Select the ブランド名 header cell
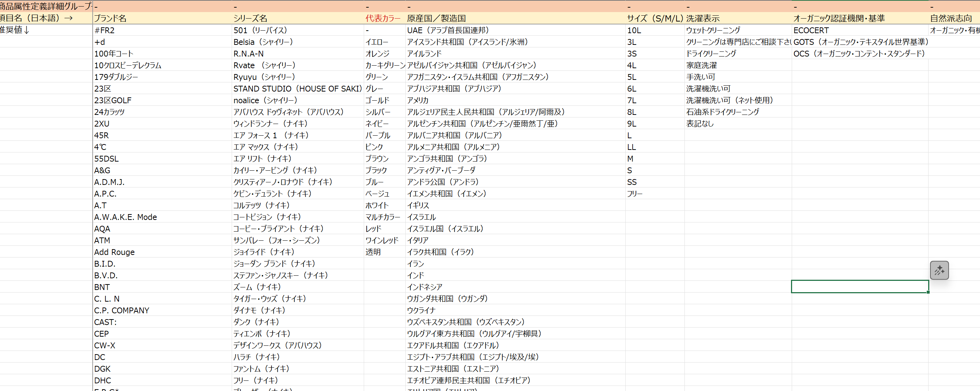The image size is (980, 391). (x=162, y=18)
